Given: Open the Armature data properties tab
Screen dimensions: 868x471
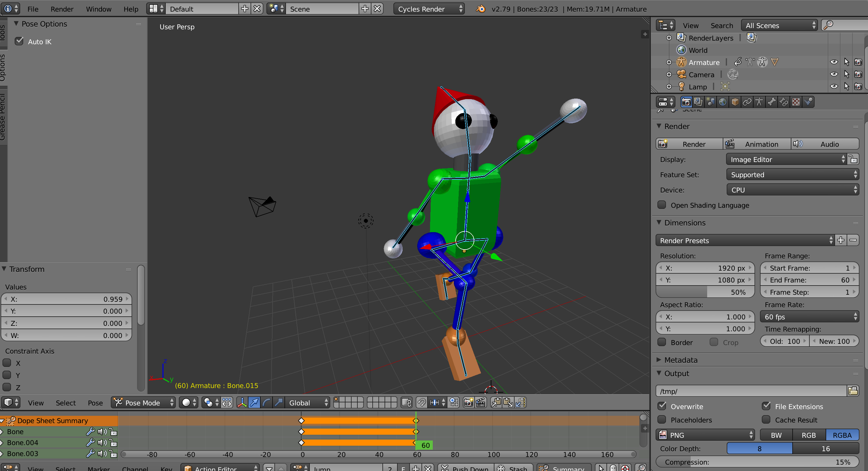Looking at the screenshot, I should coord(759,102).
